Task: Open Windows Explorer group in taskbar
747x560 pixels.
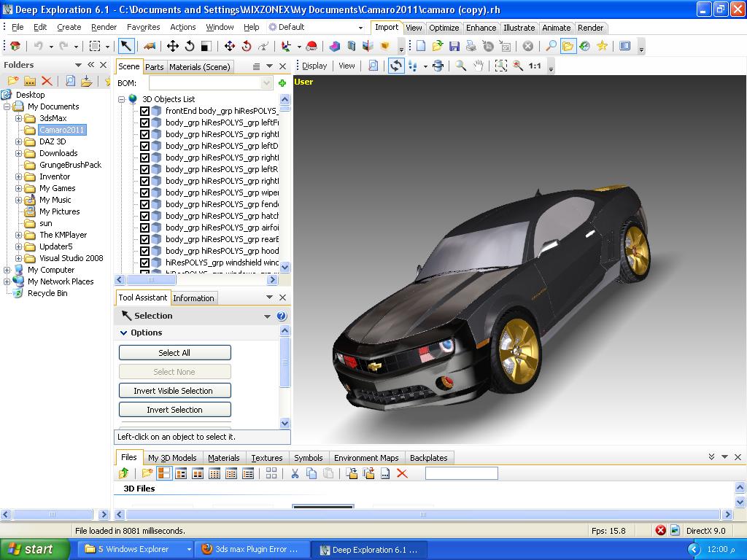Action: click(x=136, y=550)
